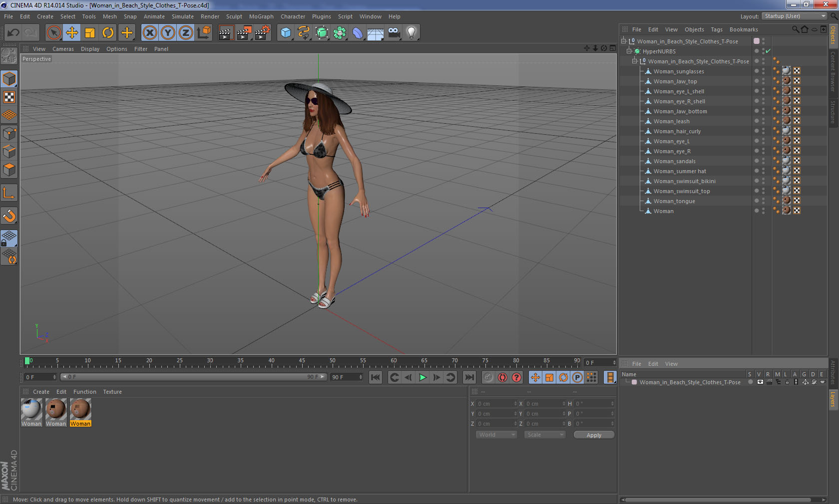Toggle Enable Snap magnet icon
This screenshot has height=504, width=839.
point(9,216)
